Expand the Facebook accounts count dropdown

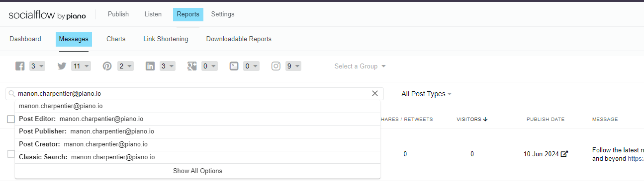point(37,66)
